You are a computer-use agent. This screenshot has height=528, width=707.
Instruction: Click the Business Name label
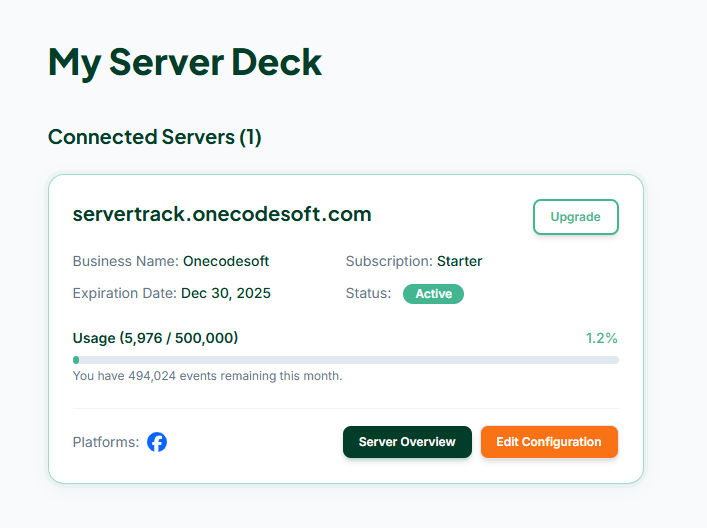coord(125,261)
